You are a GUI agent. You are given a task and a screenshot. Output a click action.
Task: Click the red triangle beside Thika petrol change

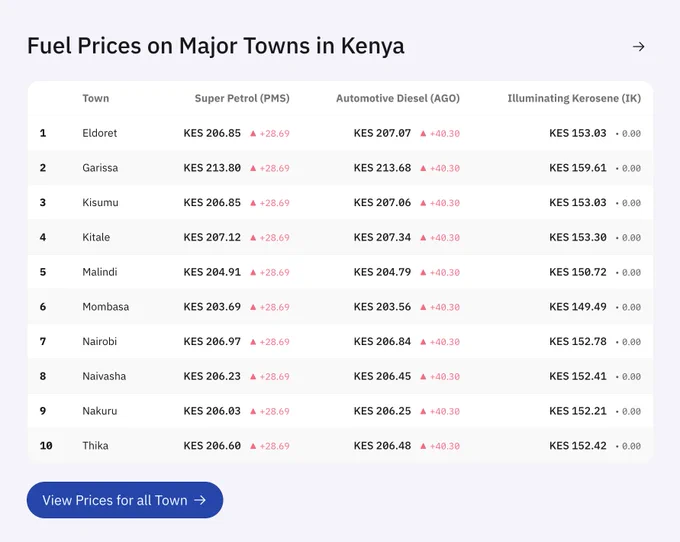click(253, 446)
